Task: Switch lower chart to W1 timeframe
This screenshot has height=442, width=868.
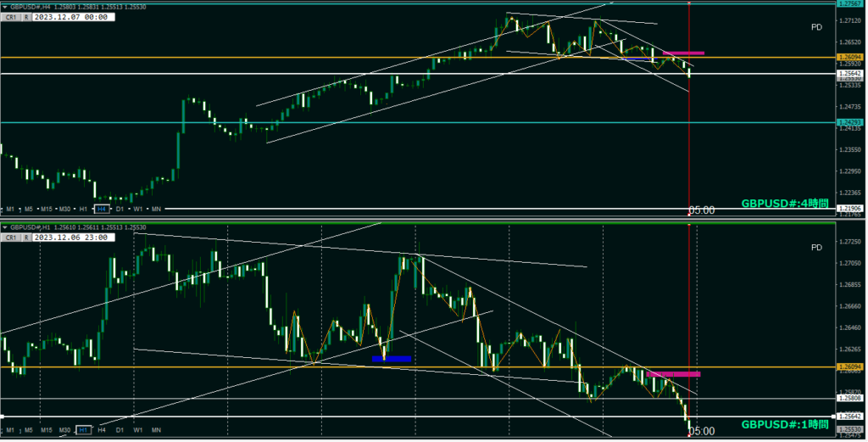Action: (x=138, y=430)
